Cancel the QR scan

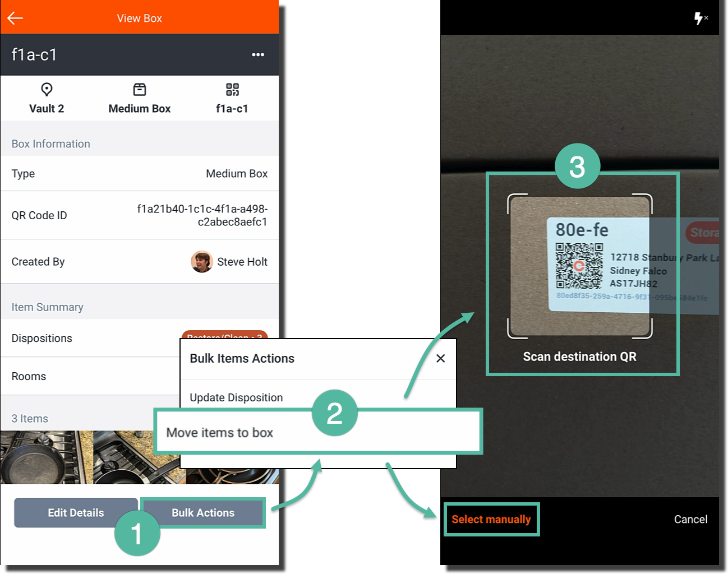[690, 519]
